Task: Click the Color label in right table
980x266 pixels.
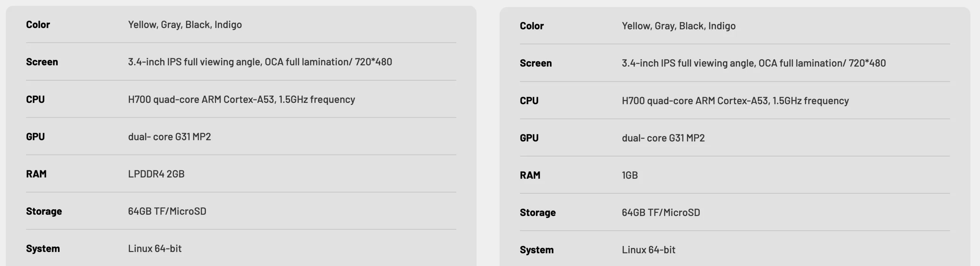Action: 531,26
